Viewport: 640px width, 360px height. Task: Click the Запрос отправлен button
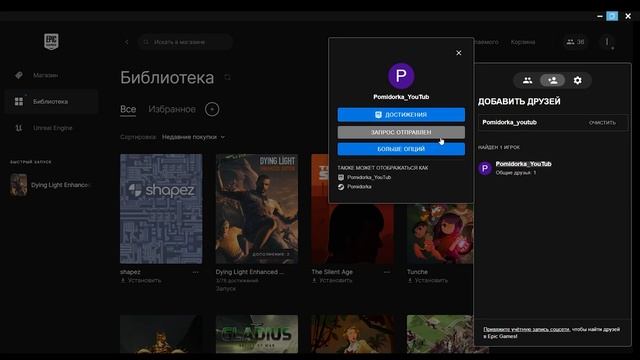coord(401,132)
